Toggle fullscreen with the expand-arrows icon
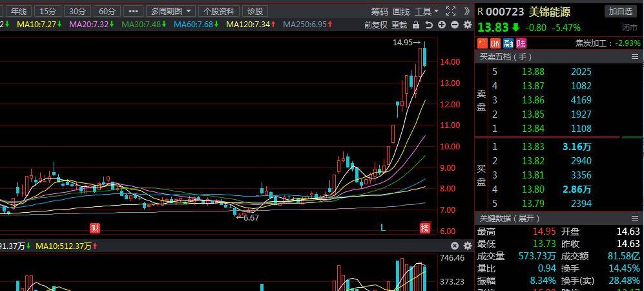The height and width of the screenshot is (291, 644). [451, 11]
